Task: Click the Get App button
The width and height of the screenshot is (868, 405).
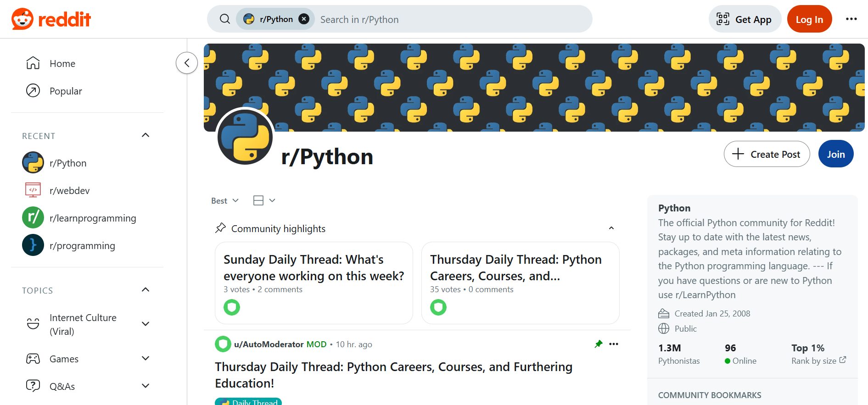Action: pyautogui.click(x=745, y=19)
